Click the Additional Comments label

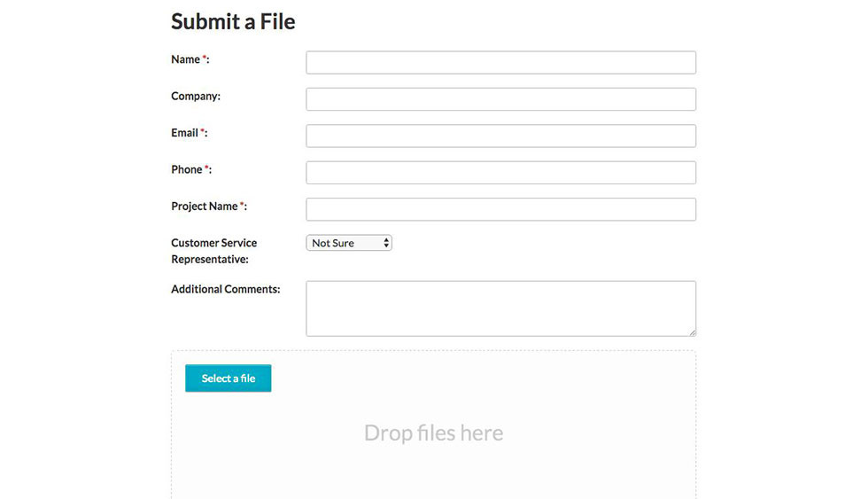click(225, 289)
